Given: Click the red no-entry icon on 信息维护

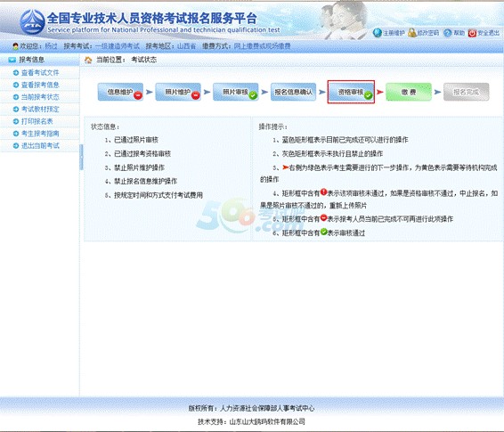Looking at the screenshot, I should 138,95.
